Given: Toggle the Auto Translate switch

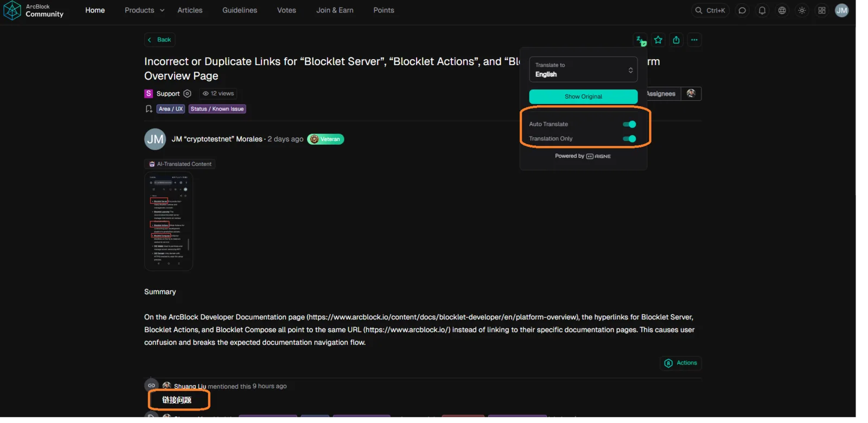Looking at the screenshot, I should (x=629, y=124).
